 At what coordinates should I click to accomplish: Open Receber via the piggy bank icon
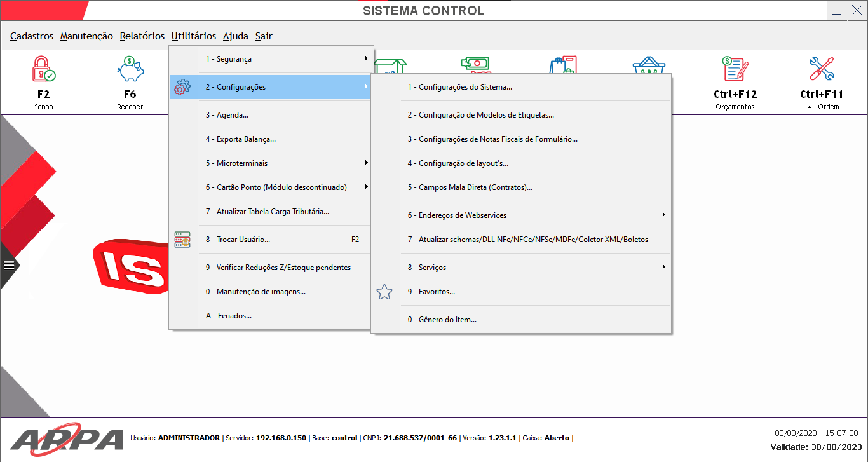[x=130, y=69]
